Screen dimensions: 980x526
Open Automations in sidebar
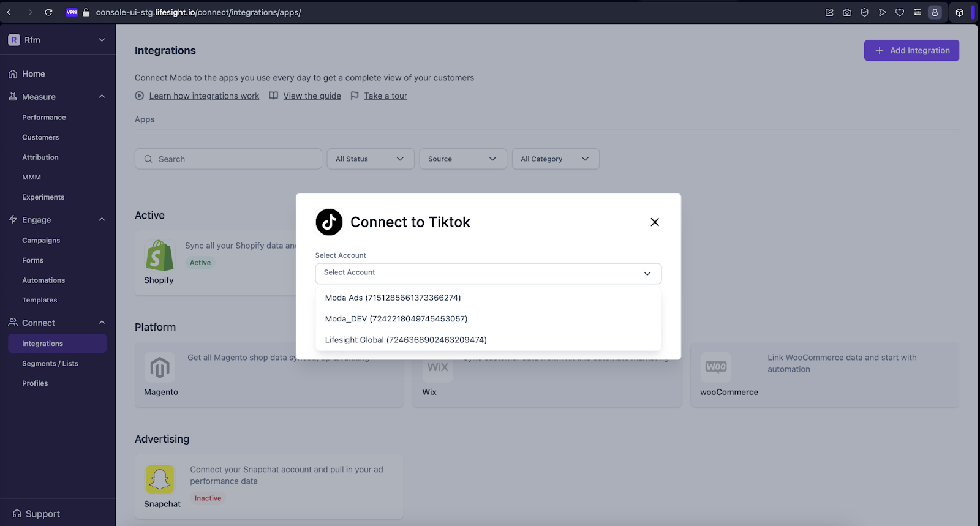pos(43,280)
